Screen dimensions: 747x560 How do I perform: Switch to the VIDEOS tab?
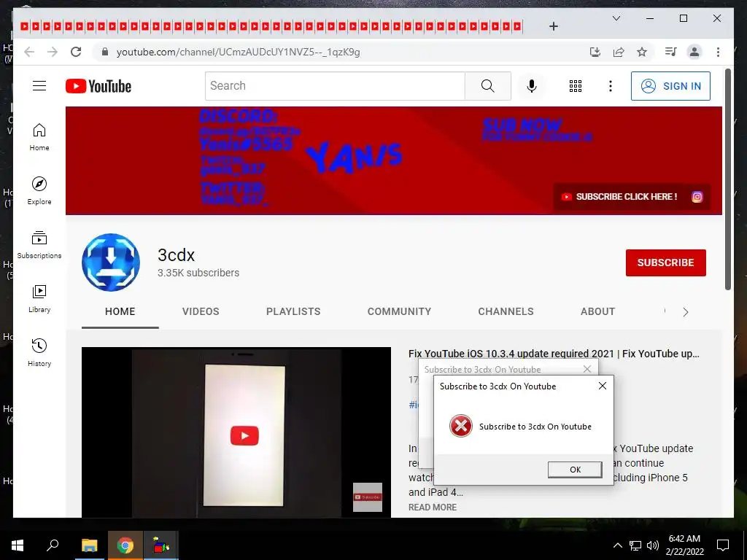point(201,311)
